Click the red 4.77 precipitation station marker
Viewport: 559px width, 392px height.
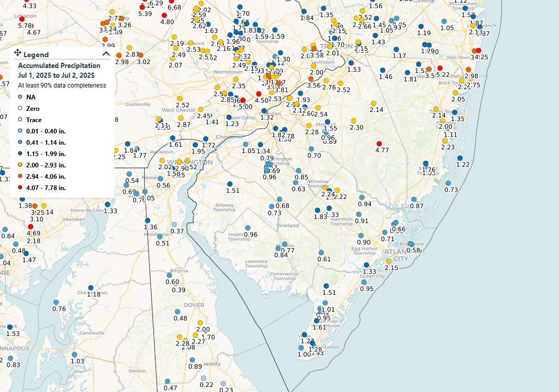(x=379, y=144)
